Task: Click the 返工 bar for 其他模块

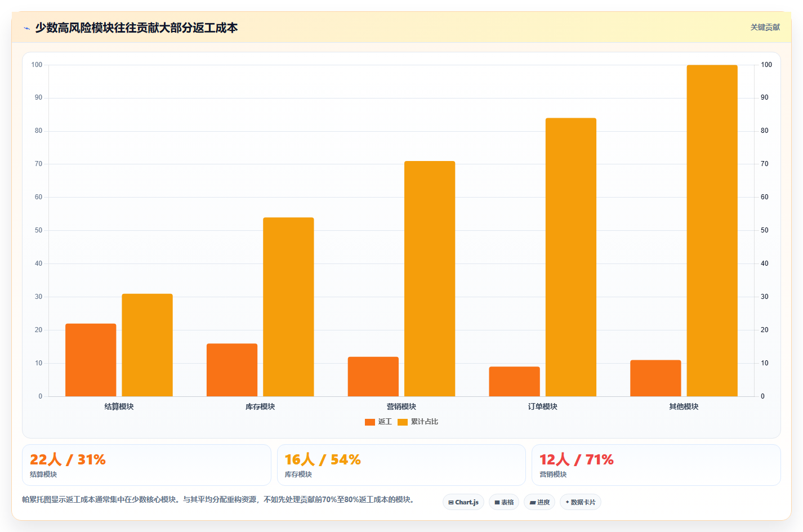Action: pos(655,378)
